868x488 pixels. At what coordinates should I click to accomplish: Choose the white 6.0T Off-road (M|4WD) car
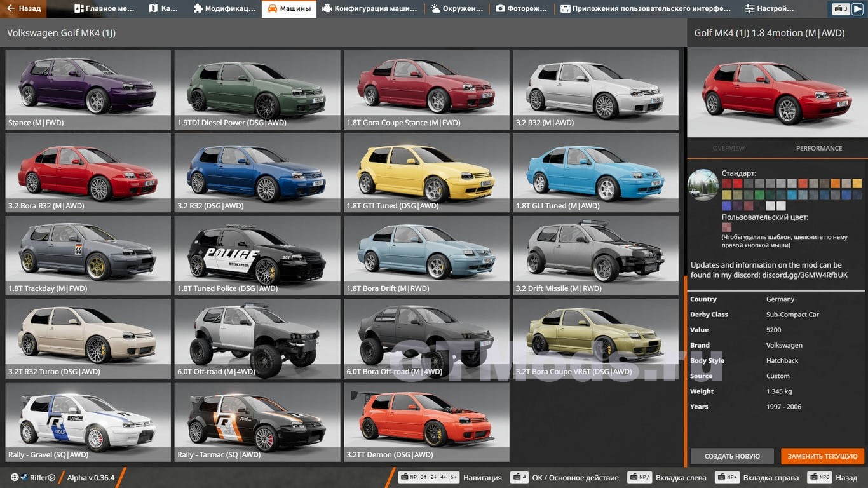click(x=257, y=339)
